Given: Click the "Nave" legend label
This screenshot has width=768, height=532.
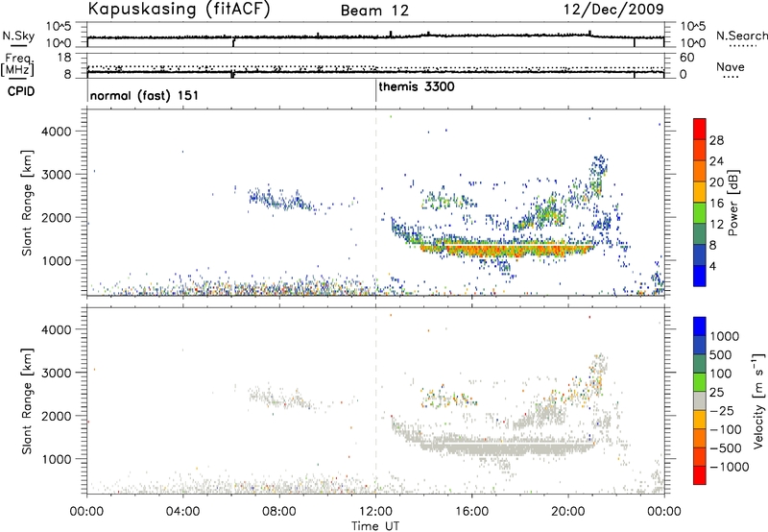Looking at the screenshot, I should click(x=730, y=66).
